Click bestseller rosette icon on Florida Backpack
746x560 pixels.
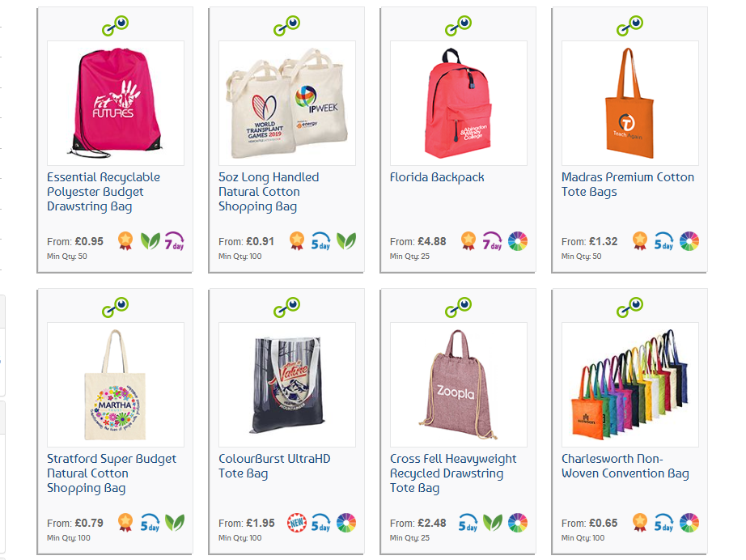(468, 240)
